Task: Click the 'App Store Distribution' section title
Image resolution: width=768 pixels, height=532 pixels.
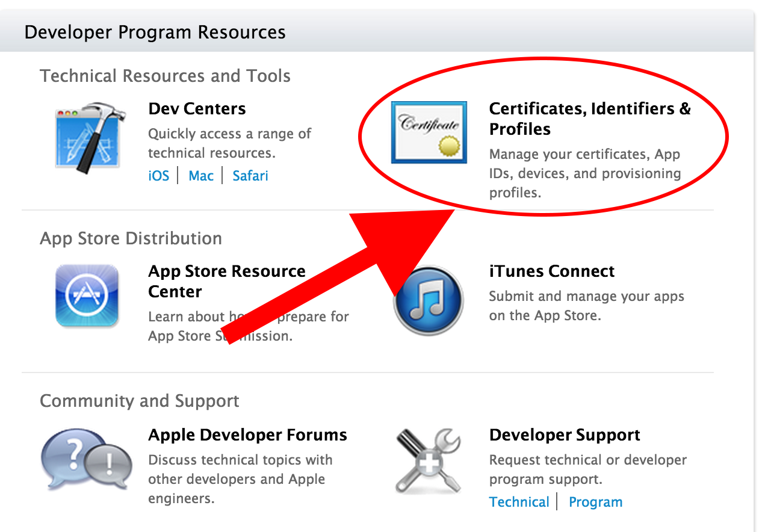Action: 131,238
